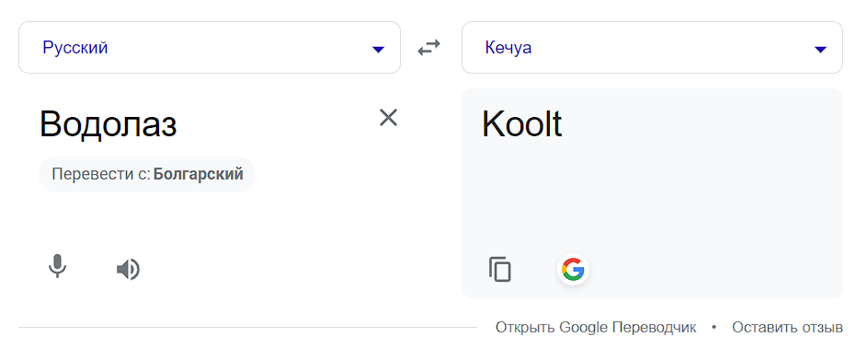This screenshot has width=868, height=360.
Task: Select the translated word Koolt
Action: 522,123
